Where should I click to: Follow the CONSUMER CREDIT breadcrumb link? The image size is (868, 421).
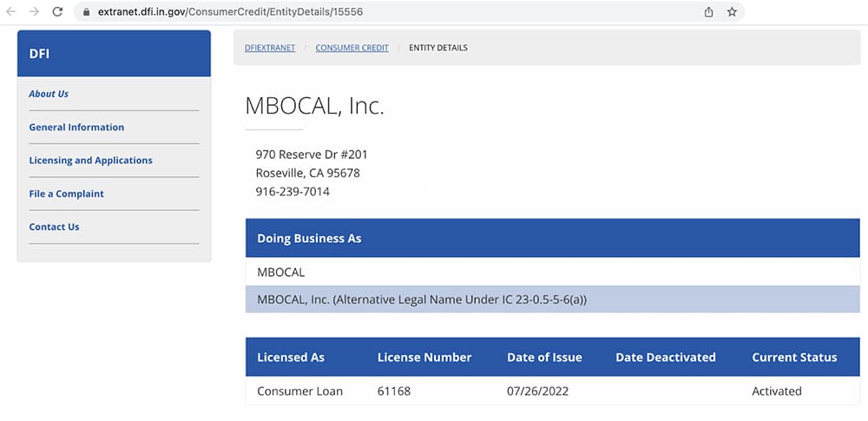pyautogui.click(x=352, y=48)
